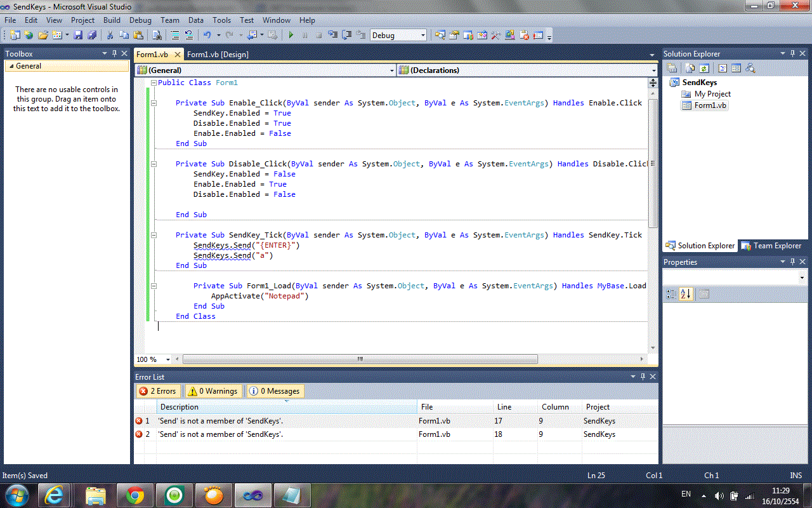Comment out the selected lines icon

[x=175, y=36]
